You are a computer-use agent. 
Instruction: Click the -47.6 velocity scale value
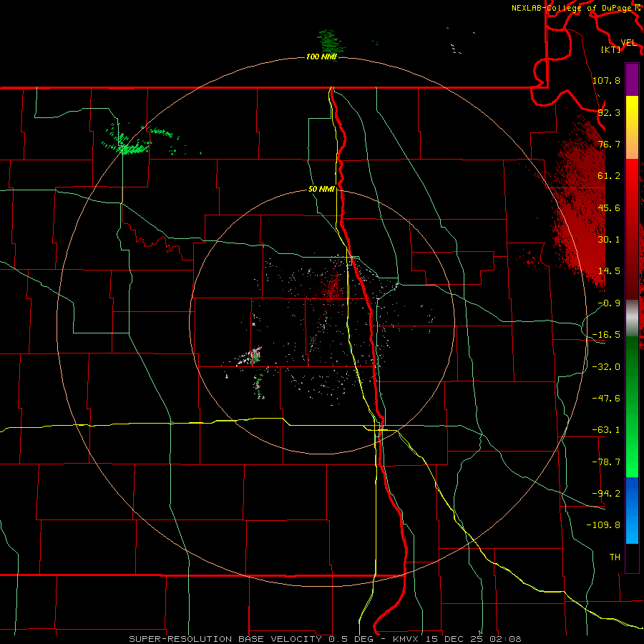coord(606,398)
